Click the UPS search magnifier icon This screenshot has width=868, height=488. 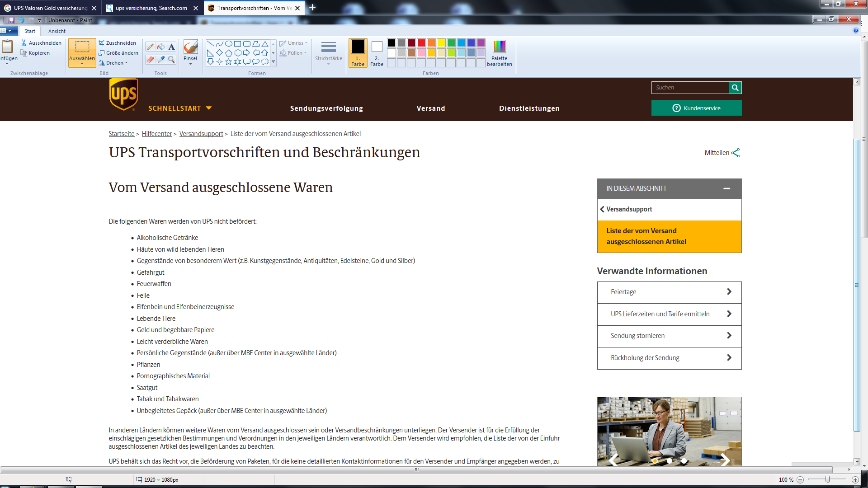(735, 88)
